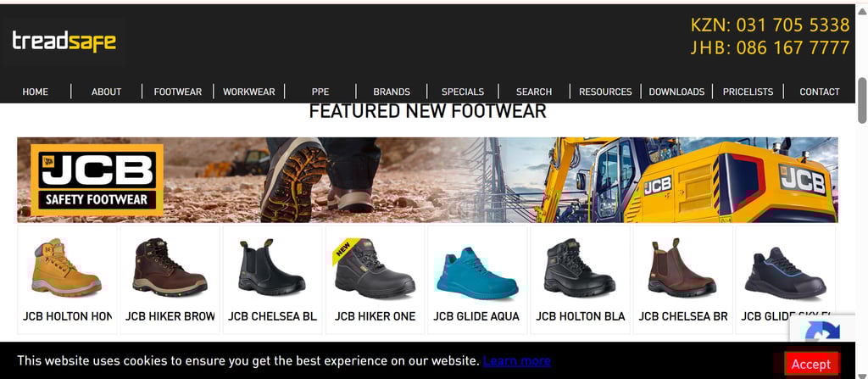Select the JCB Hiker Brown boot image
The height and width of the screenshot is (379, 868).
coord(170,268)
